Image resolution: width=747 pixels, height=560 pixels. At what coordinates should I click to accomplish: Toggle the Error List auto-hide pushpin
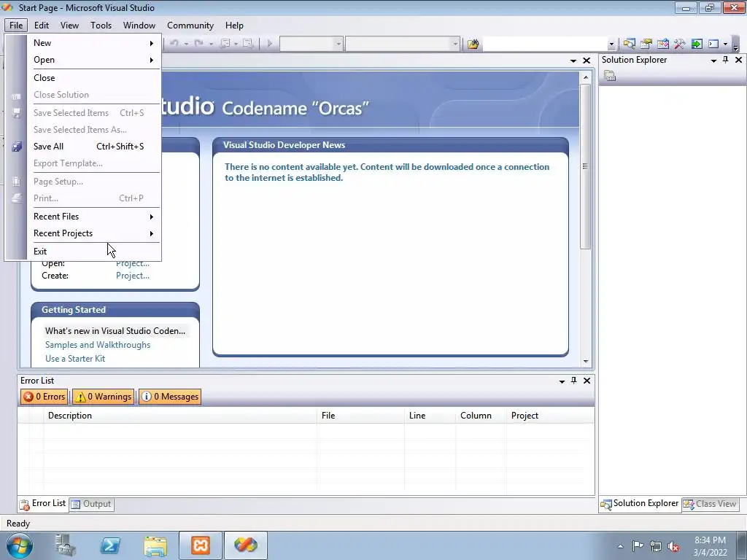pyautogui.click(x=574, y=381)
